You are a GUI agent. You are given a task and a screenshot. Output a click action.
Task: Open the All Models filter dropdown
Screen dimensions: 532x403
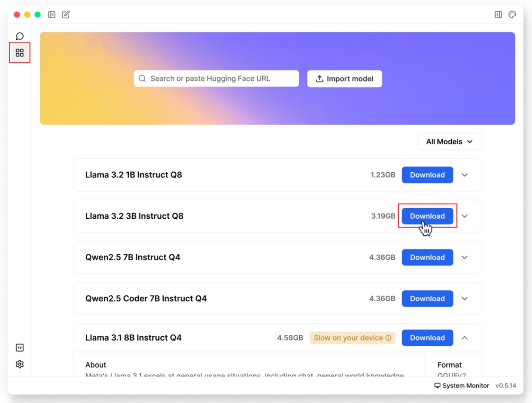point(449,141)
